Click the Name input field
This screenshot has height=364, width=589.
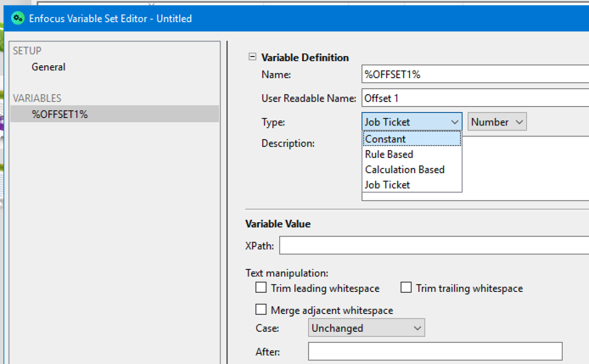click(x=475, y=74)
